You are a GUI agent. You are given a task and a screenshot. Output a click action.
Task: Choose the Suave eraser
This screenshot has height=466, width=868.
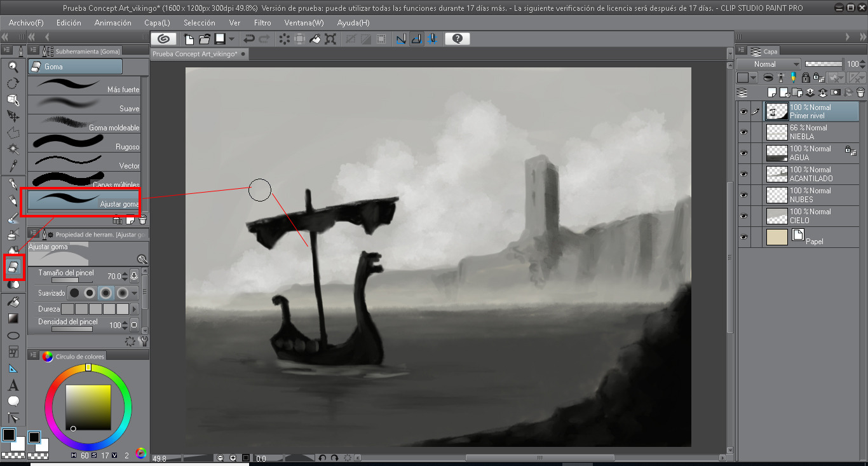coord(85,104)
